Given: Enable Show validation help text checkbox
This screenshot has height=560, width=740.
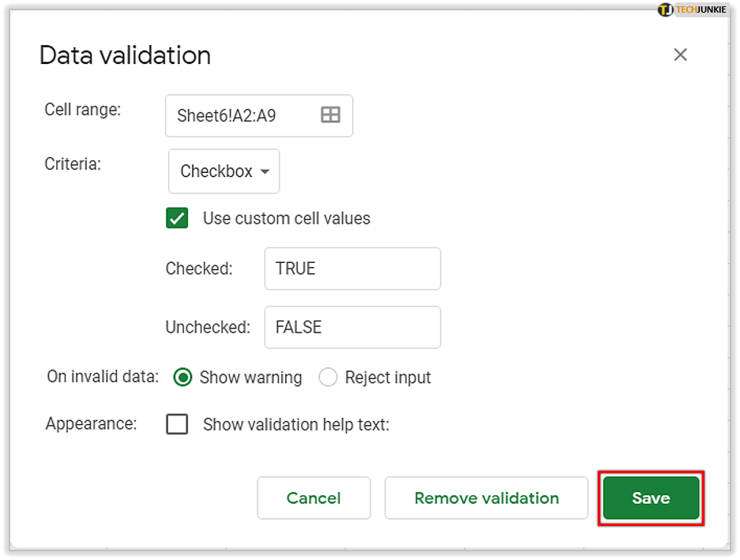Looking at the screenshot, I should pyautogui.click(x=177, y=425).
